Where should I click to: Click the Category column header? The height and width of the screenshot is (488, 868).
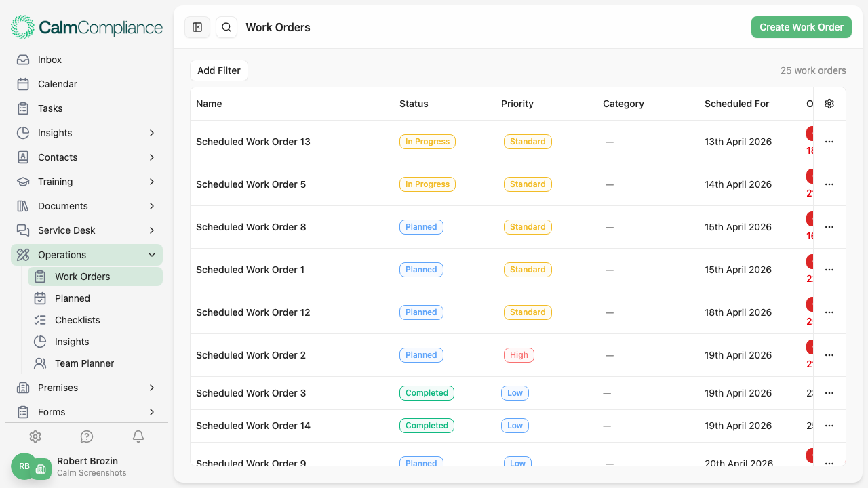[x=623, y=104]
